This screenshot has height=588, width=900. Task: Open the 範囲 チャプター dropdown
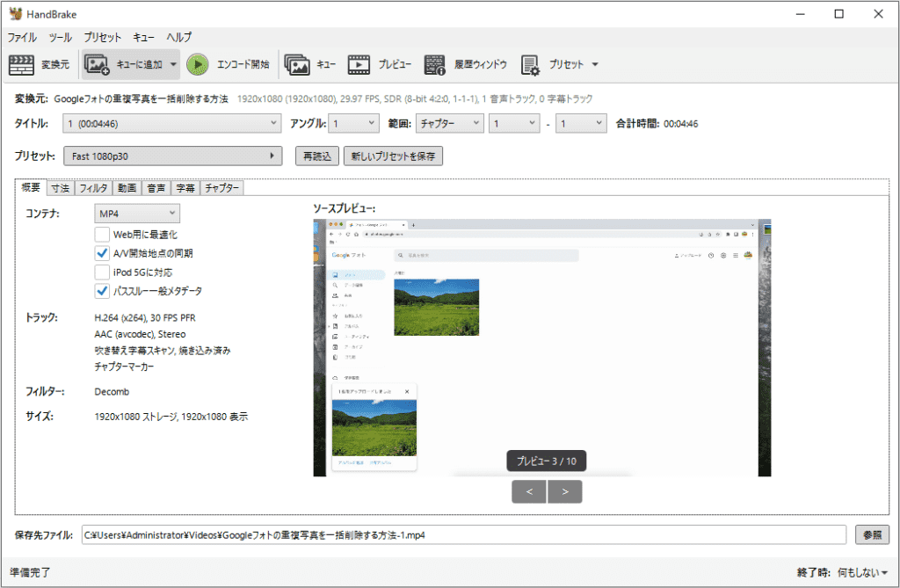(x=449, y=124)
